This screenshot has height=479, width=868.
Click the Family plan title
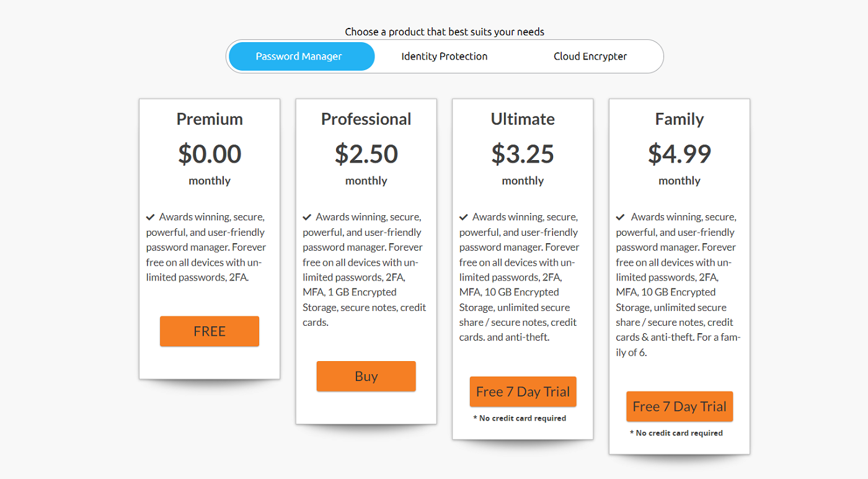point(680,119)
